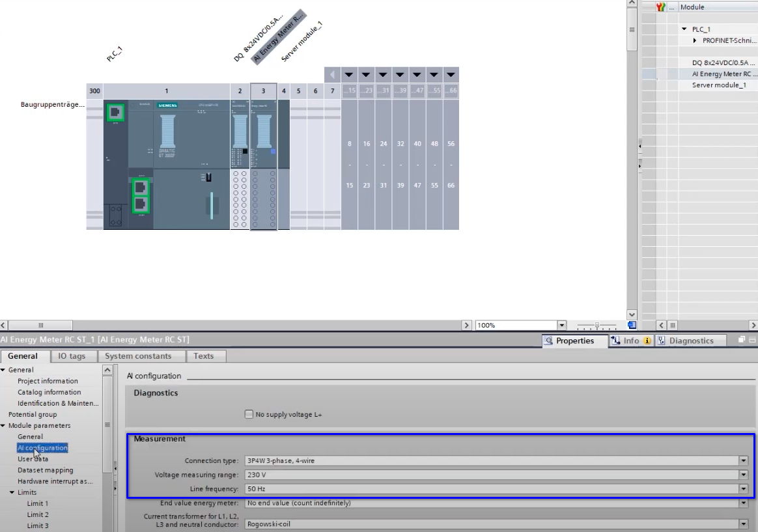Click the blue overview navigation icon beside zoom slider
The image size is (758, 532).
(x=632, y=325)
